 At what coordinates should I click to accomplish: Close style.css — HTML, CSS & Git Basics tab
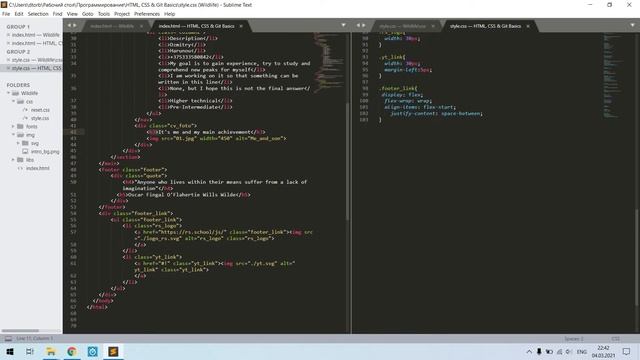[x=528, y=26]
